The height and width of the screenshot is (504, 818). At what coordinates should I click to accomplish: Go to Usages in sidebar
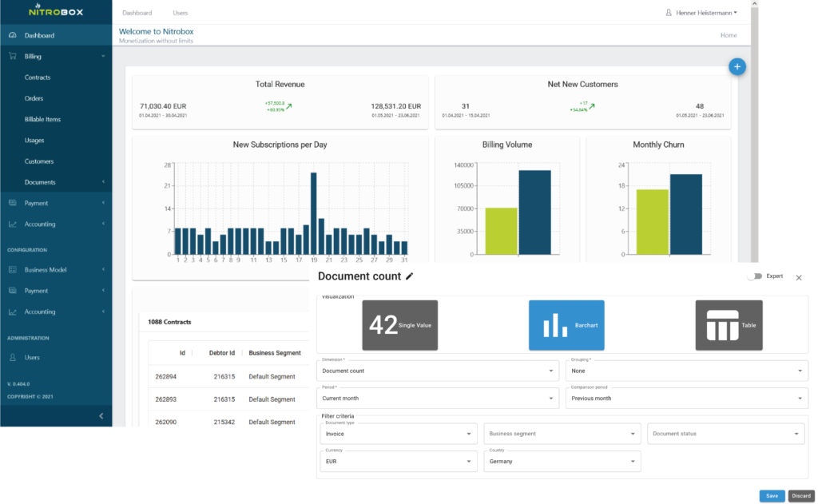(34, 140)
